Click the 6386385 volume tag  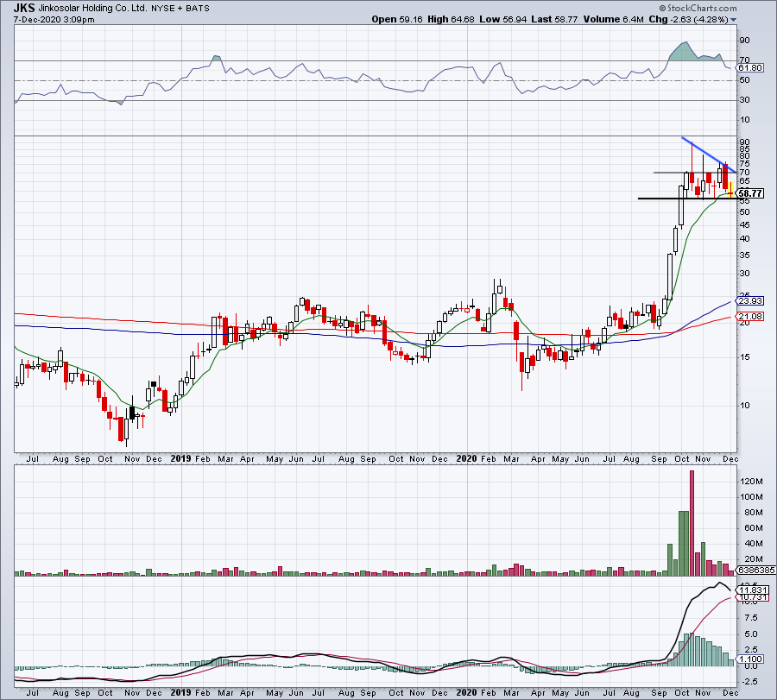pyautogui.click(x=756, y=571)
